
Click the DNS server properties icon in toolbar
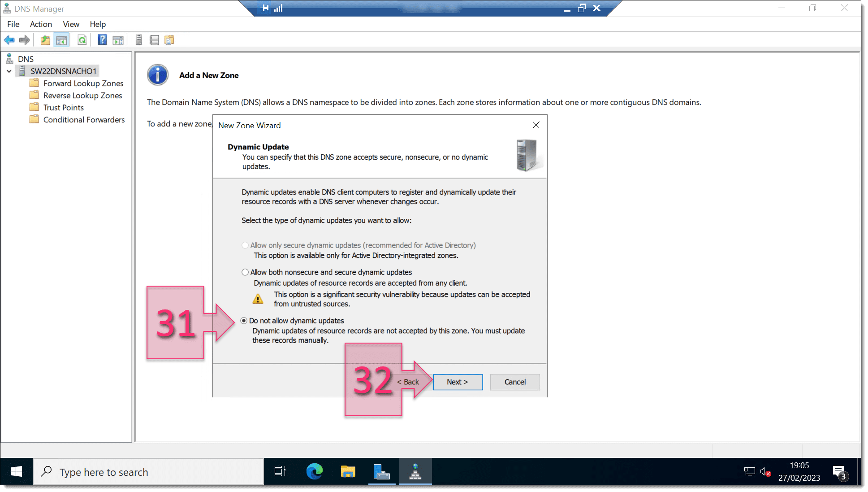138,40
